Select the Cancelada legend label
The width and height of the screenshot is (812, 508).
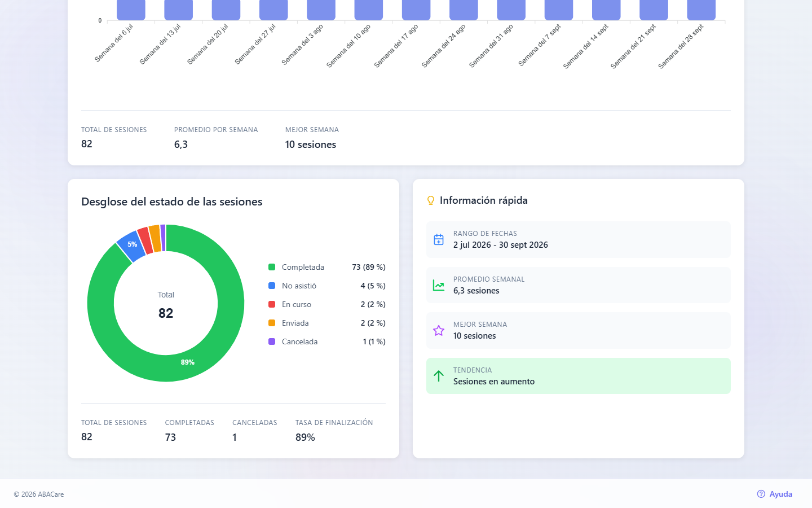coord(300,341)
